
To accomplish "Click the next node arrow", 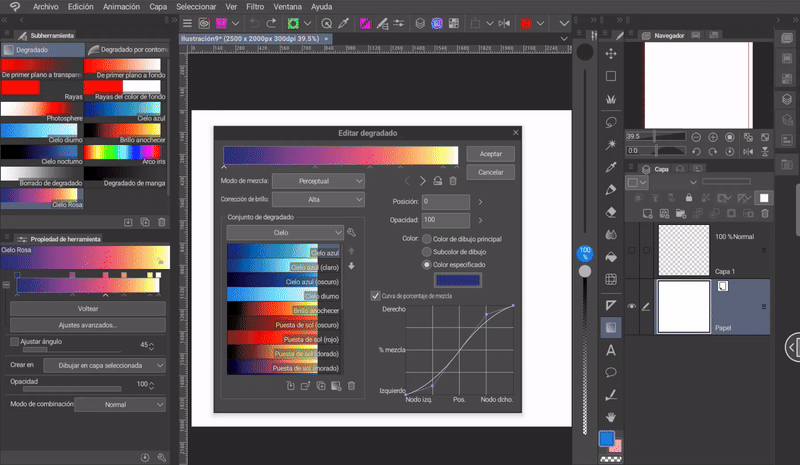I will pos(422,181).
